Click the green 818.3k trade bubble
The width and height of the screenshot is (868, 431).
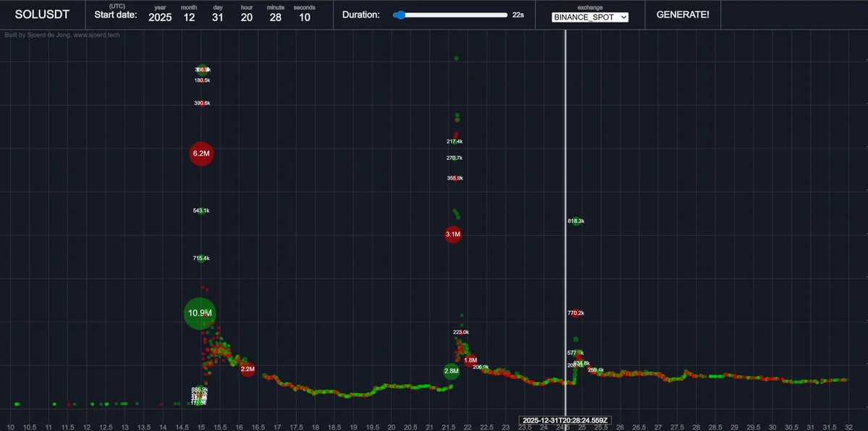576,221
